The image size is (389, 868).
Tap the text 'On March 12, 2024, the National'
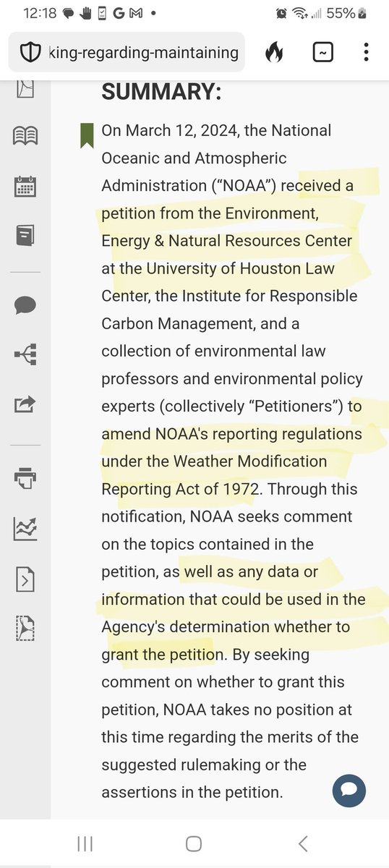pyautogui.click(x=216, y=130)
